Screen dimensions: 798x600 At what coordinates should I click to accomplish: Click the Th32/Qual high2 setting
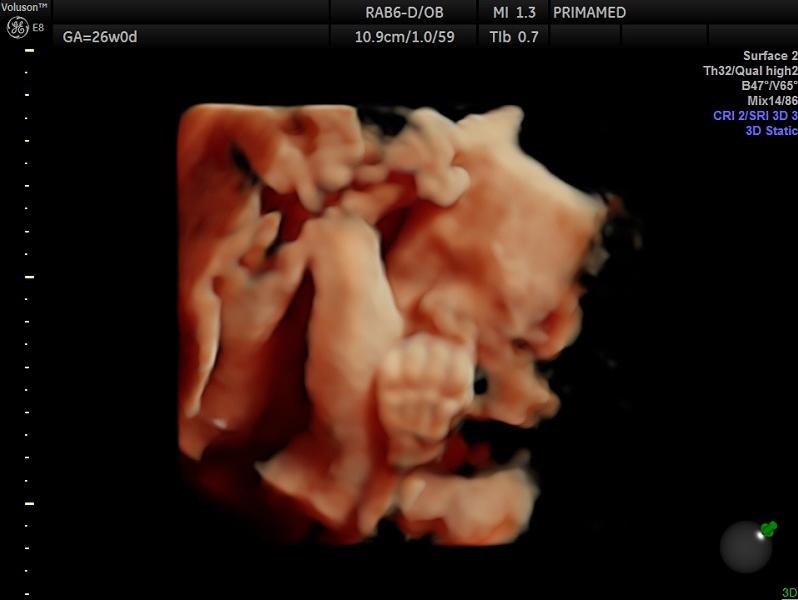(x=750, y=70)
